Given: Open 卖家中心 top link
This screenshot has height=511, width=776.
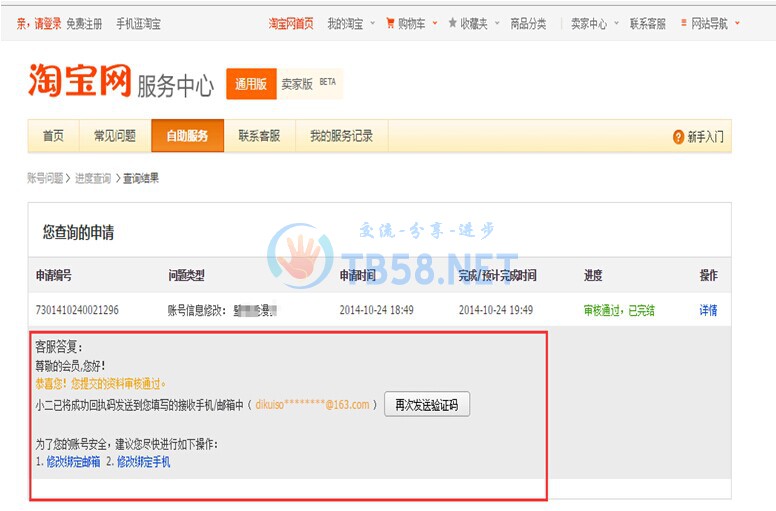Looking at the screenshot, I should (x=589, y=23).
